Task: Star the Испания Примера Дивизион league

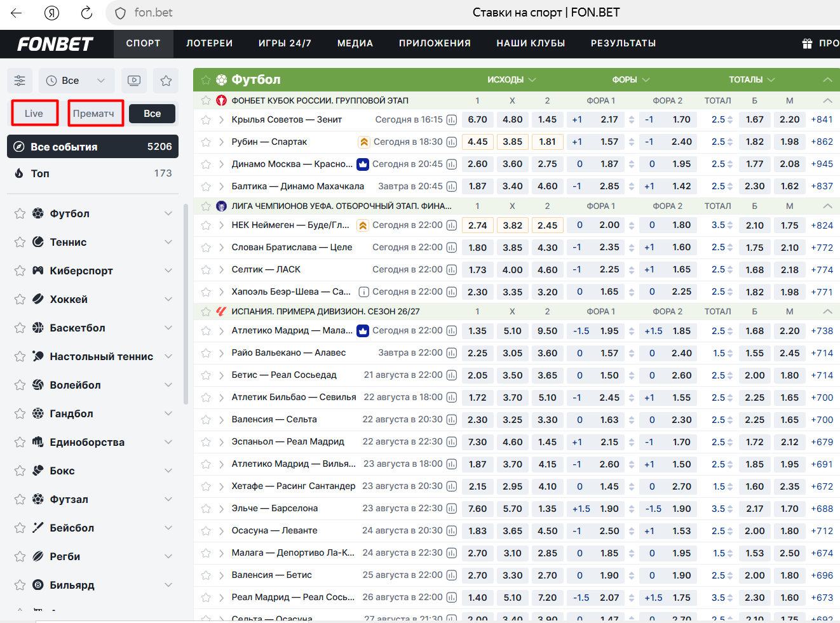Action: (x=206, y=311)
